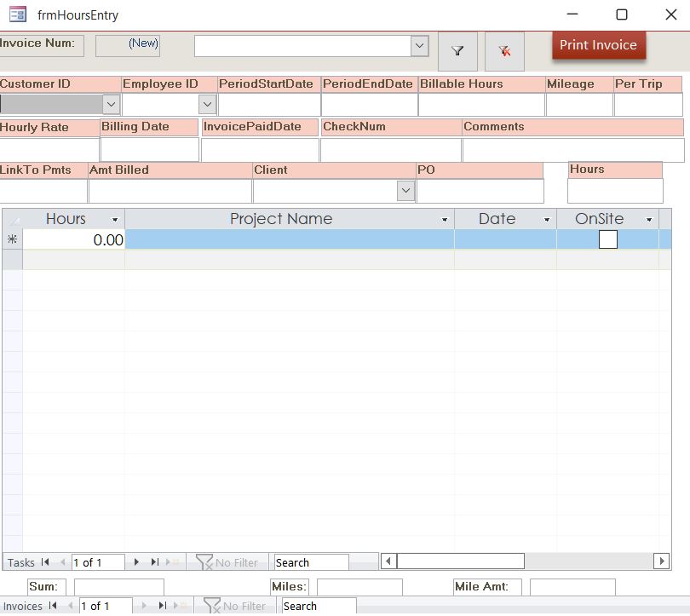Go to first record in Invoices navigator
Image resolution: width=690 pixels, height=616 pixels.
pos(53,606)
